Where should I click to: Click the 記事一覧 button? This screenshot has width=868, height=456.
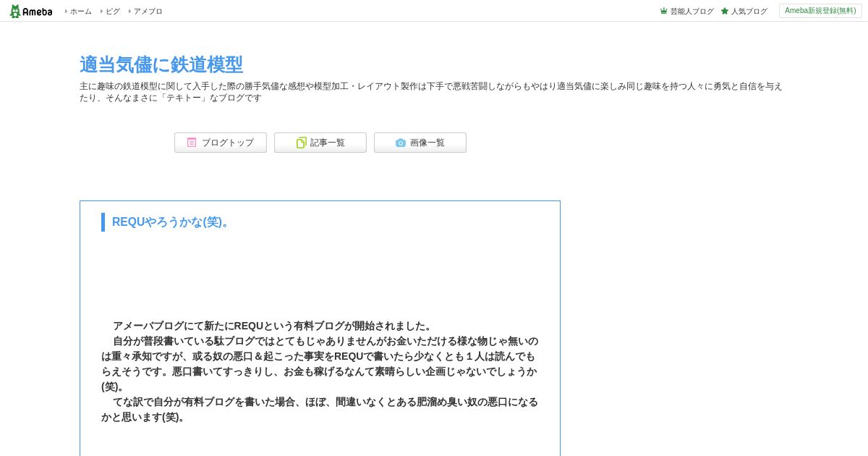pyautogui.click(x=320, y=143)
